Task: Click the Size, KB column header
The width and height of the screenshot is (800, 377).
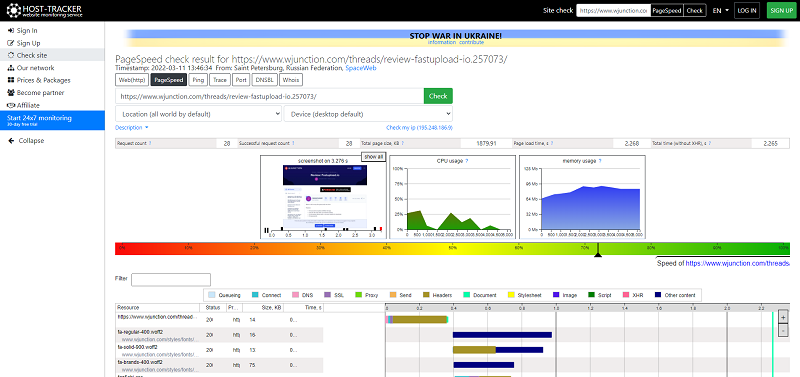Action: [263, 308]
